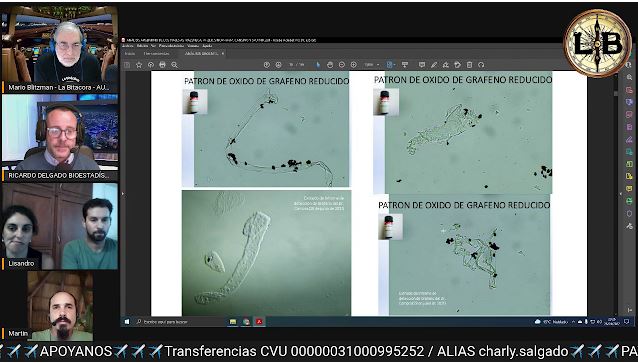Print the PDF using the printer icon
638x363 pixels.
point(162,65)
